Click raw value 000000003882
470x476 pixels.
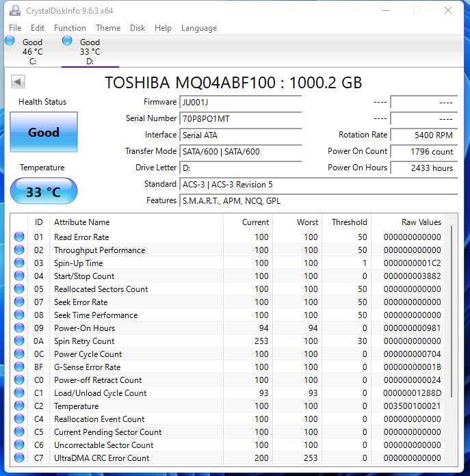[412, 276]
